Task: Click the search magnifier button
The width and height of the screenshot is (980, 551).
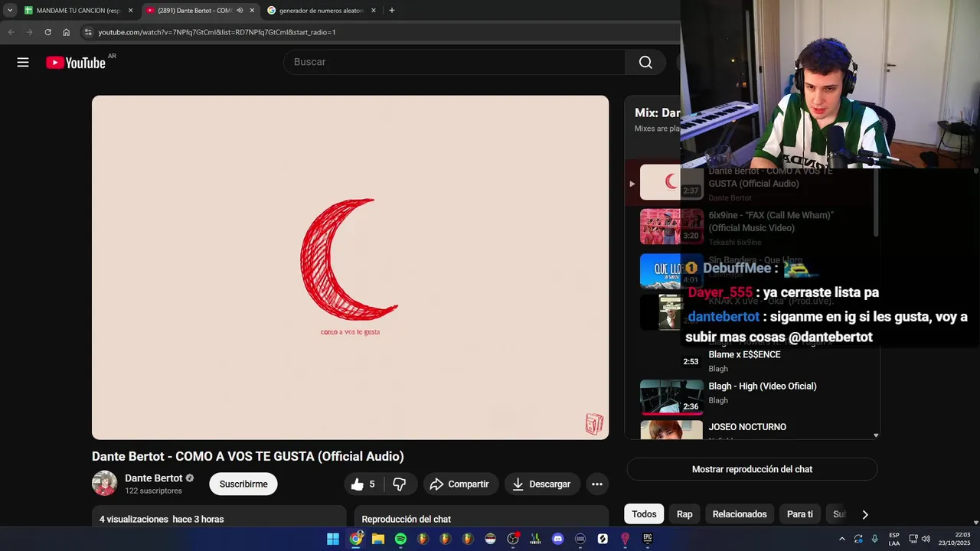Action: [645, 62]
